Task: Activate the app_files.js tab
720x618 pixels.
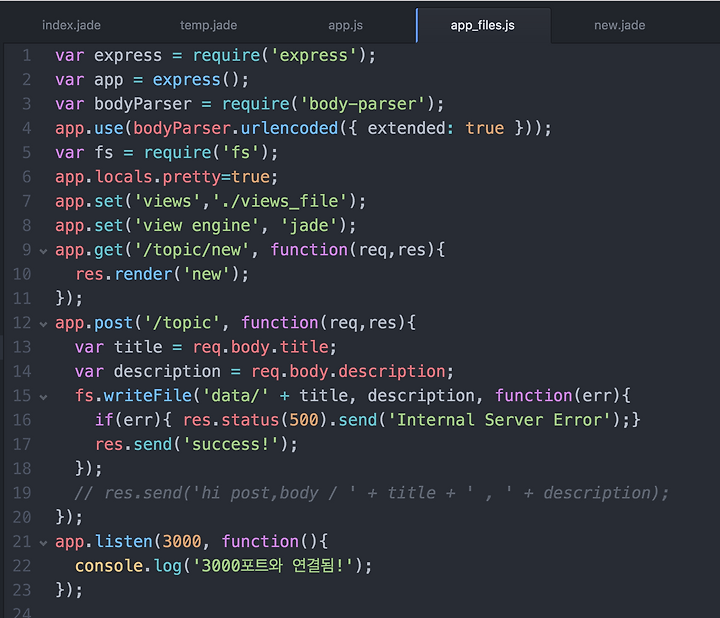Action: tap(483, 25)
